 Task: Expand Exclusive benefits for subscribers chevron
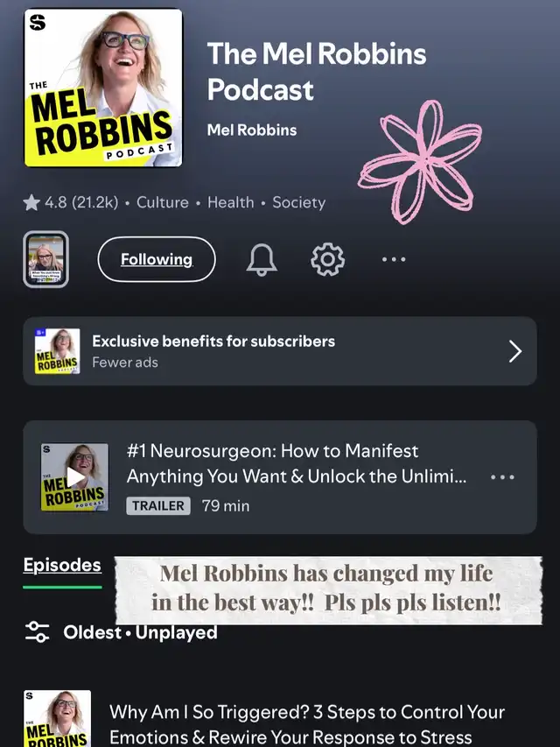tap(515, 351)
